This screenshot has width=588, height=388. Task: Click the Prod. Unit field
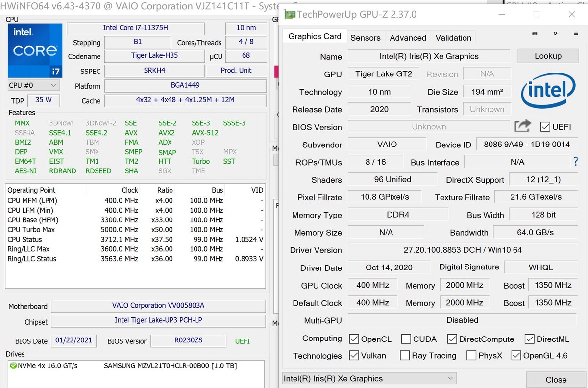(x=236, y=71)
